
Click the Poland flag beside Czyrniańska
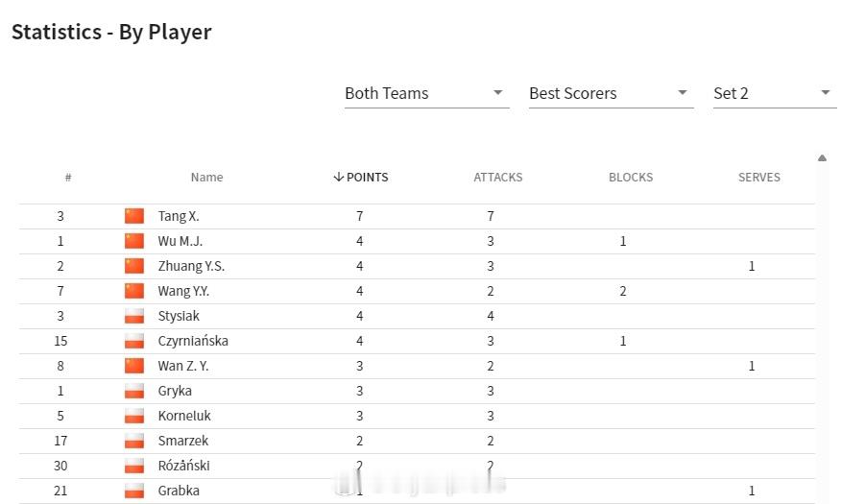click(x=134, y=341)
